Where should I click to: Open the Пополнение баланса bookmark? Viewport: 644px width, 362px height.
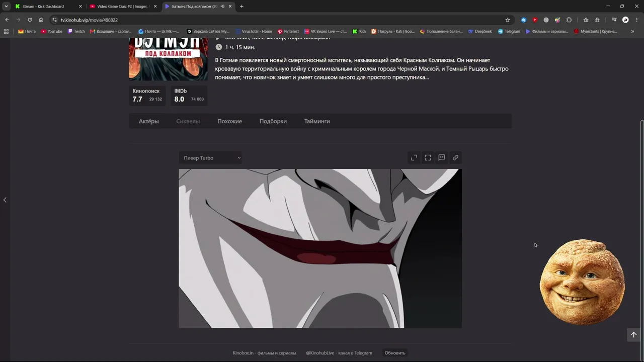click(441, 31)
